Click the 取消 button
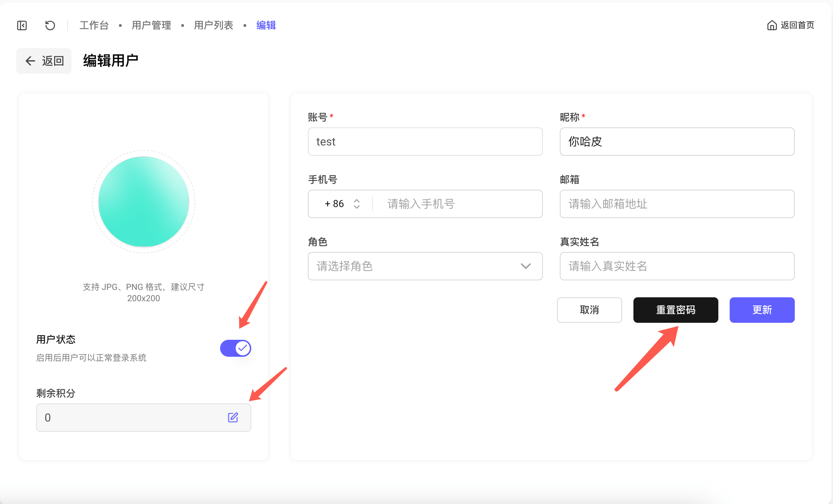 tap(589, 310)
